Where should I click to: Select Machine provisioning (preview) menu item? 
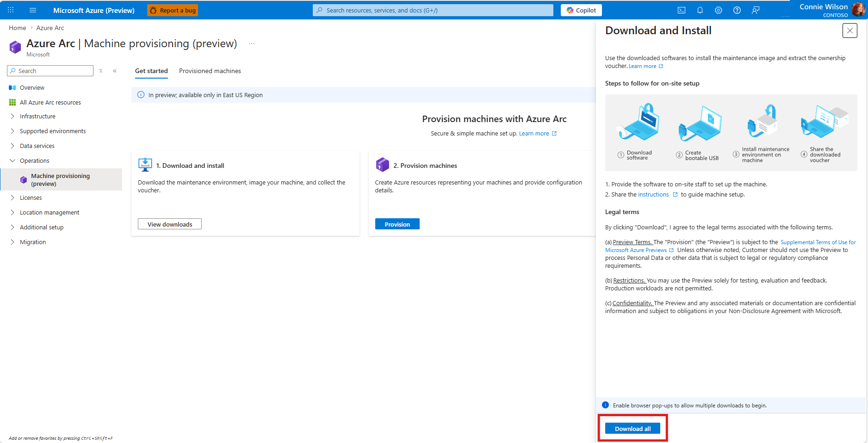61,179
